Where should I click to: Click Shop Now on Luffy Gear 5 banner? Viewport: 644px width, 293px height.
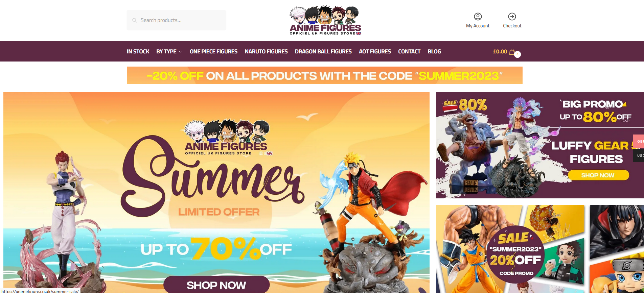[598, 175]
